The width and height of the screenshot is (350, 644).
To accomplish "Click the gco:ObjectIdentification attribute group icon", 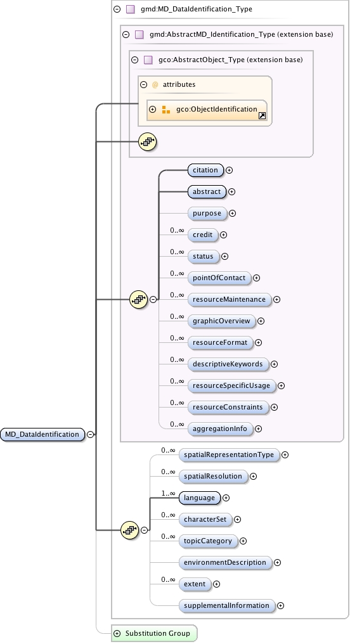I will click(166, 110).
